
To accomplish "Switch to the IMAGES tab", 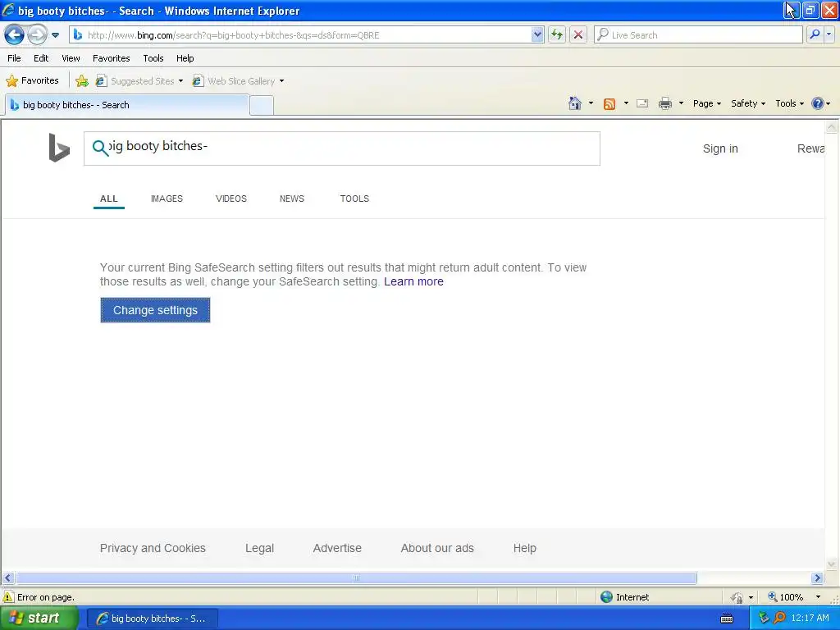I will pos(167,199).
